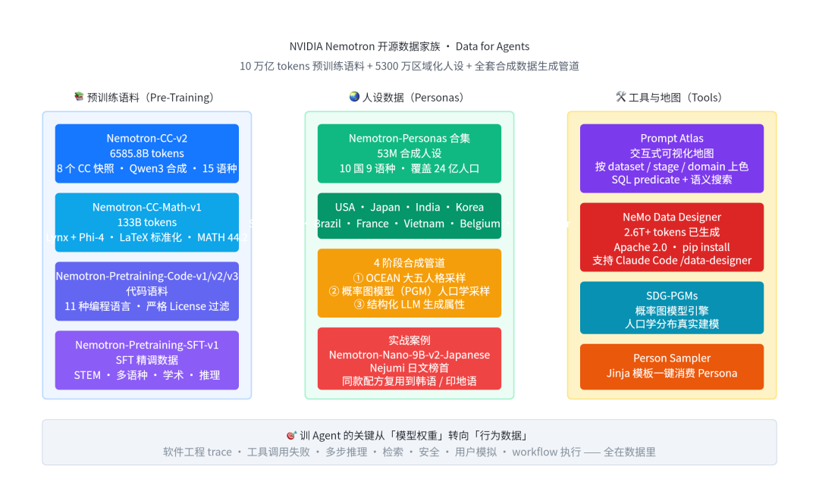Image resolution: width=819 pixels, height=504 pixels.
Task: Click the line STEM · 多语种 · 学术 · 推理
Action: 147,375
